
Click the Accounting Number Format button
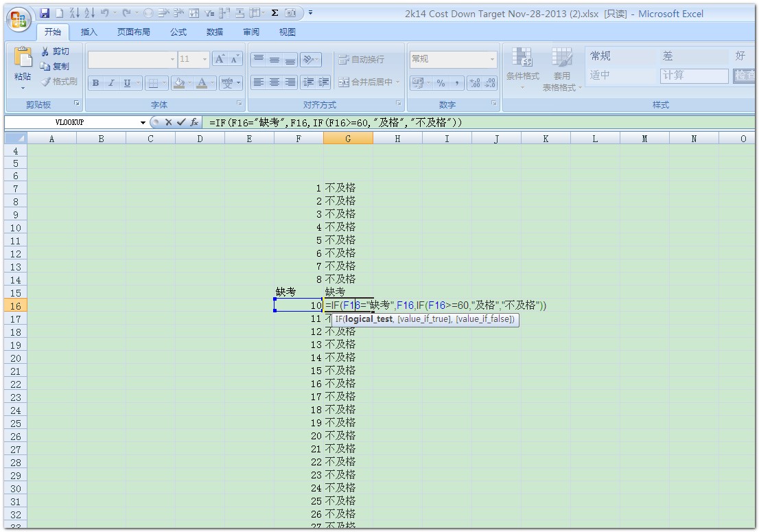click(417, 83)
